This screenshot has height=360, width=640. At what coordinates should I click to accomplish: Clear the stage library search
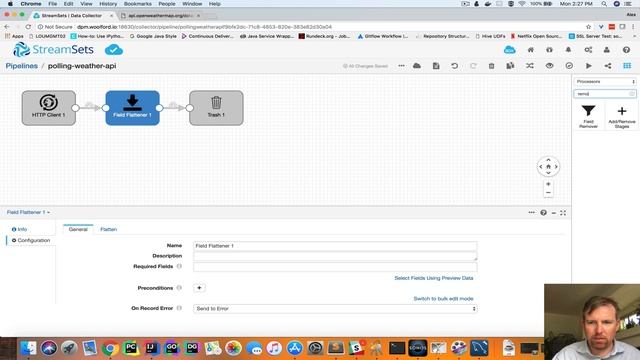632,94
